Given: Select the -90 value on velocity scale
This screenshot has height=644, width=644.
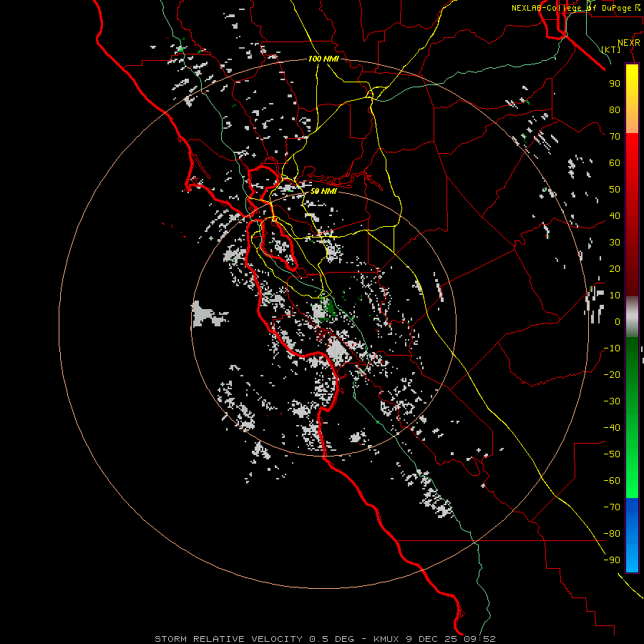Looking at the screenshot, I should tap(612, 560).
